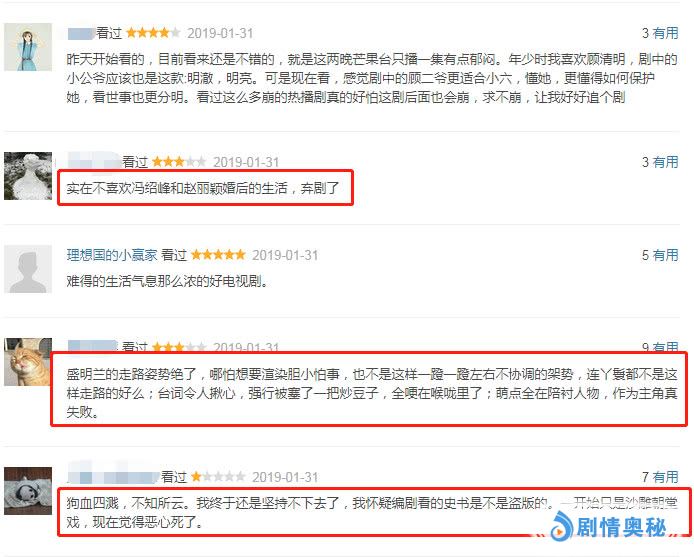Click the 难得的生活气息 comment text
Image resolution: width=694 pixels, height=557 pixels.
click(x=167, y=281)
